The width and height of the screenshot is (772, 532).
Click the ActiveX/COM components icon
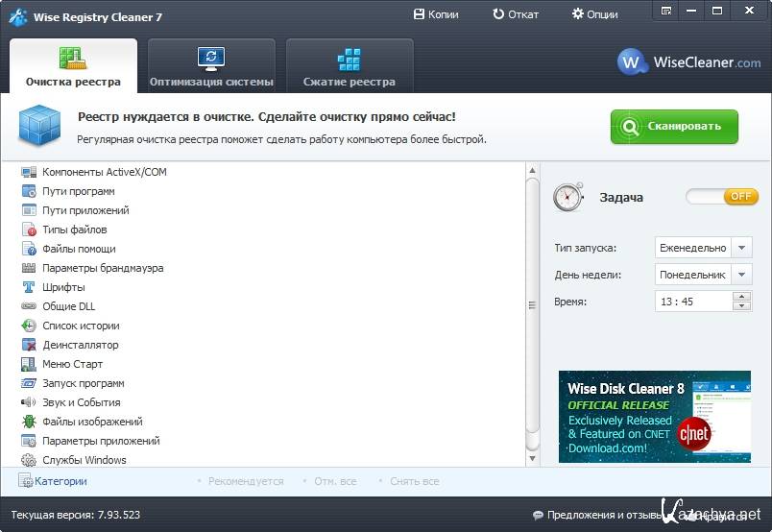tap(29, 172)
